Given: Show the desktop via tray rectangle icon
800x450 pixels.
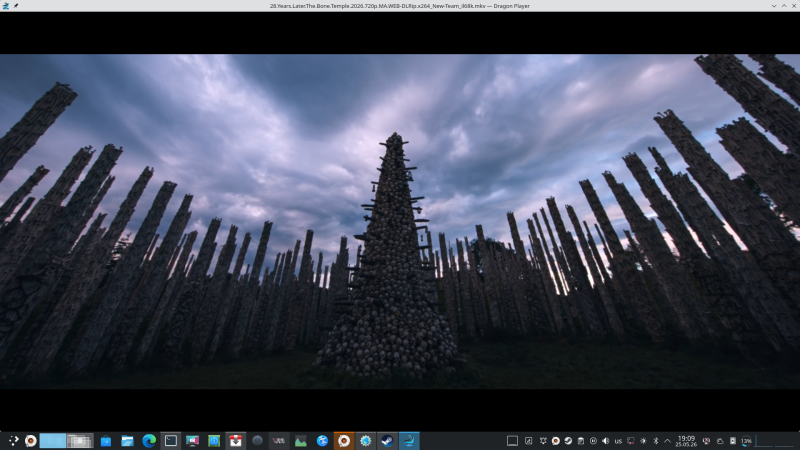Looking at the screenshot, I should pos(512,441).
